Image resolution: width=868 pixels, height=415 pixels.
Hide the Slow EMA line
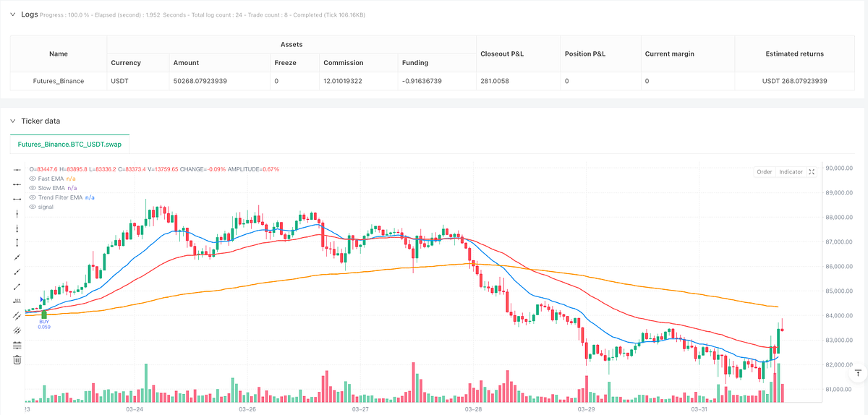click(32, 187)
